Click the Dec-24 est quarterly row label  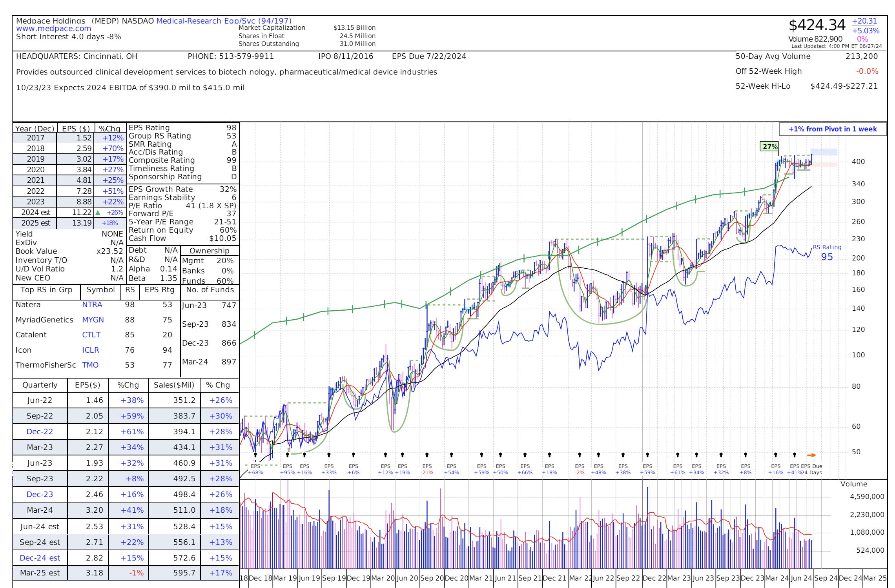[x=40, y=558]
